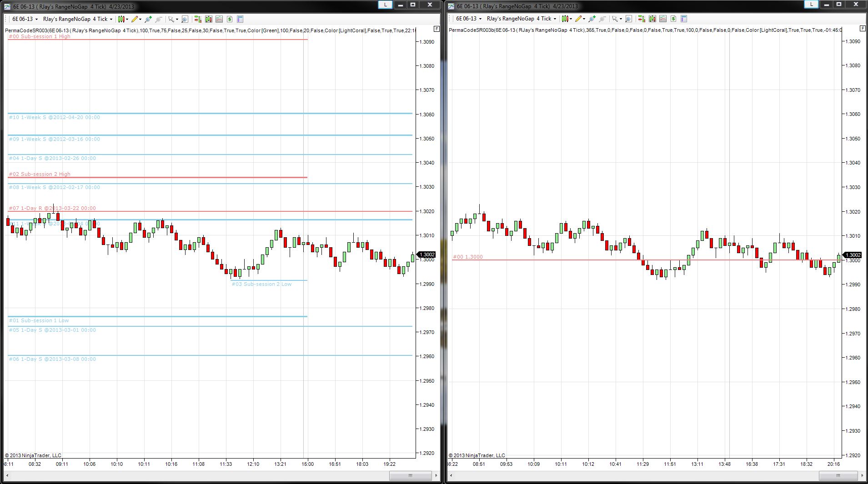
Task: Open the green bars dropdown in right chart
Action: click(567, 19)
